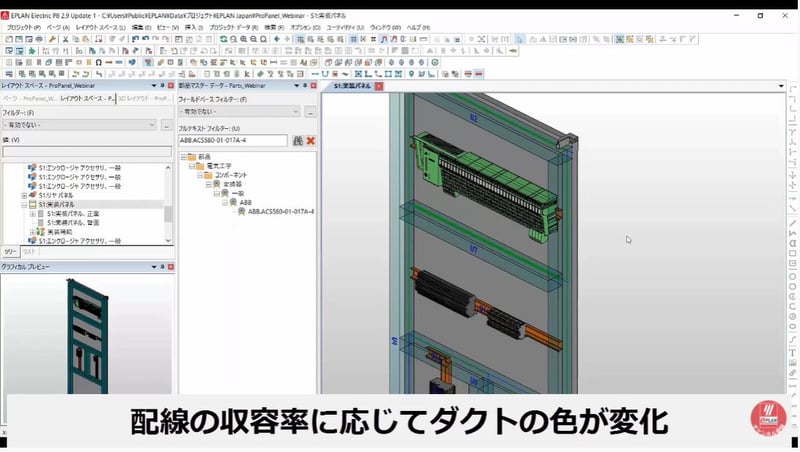Click the Undo arrow icon in toolbar
800x452 pixels.
[x=135, y=39]
